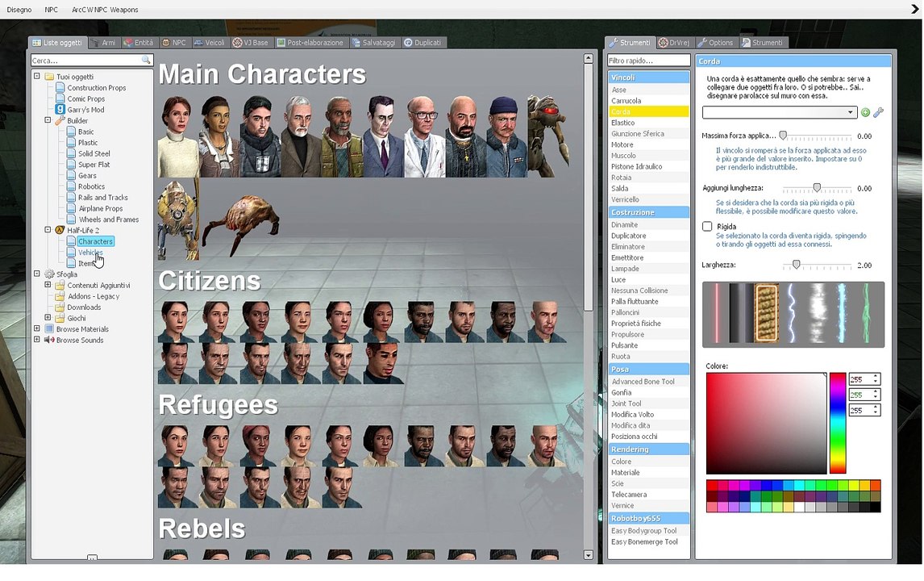Spawn the G-Man character icon

[x=384, y=136]
